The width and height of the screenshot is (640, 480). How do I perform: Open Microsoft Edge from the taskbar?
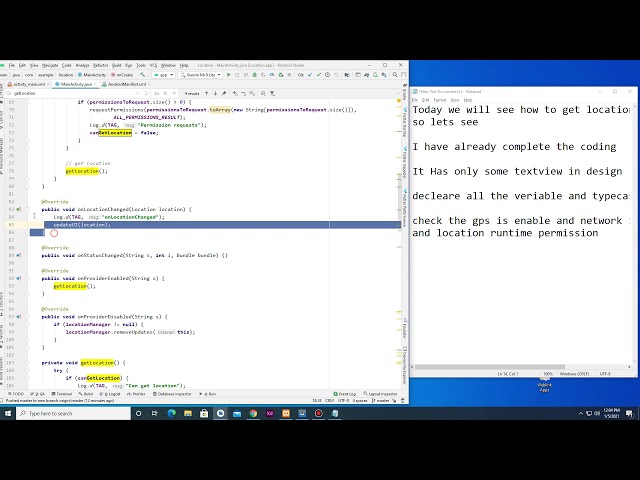171,413
